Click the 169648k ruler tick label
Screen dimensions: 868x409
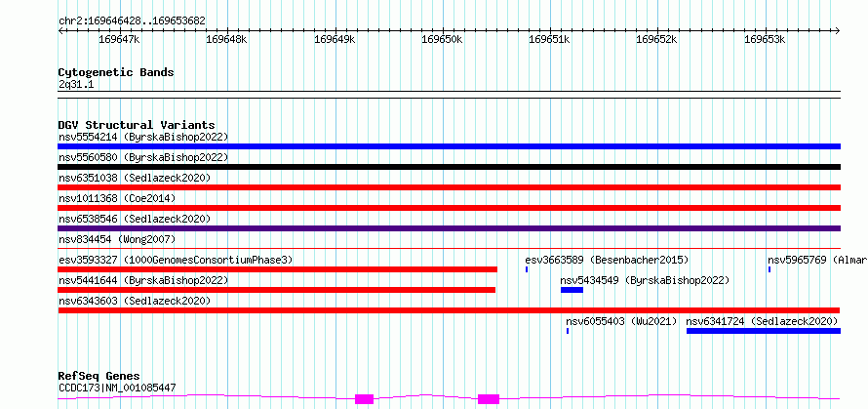pos(226,40)
